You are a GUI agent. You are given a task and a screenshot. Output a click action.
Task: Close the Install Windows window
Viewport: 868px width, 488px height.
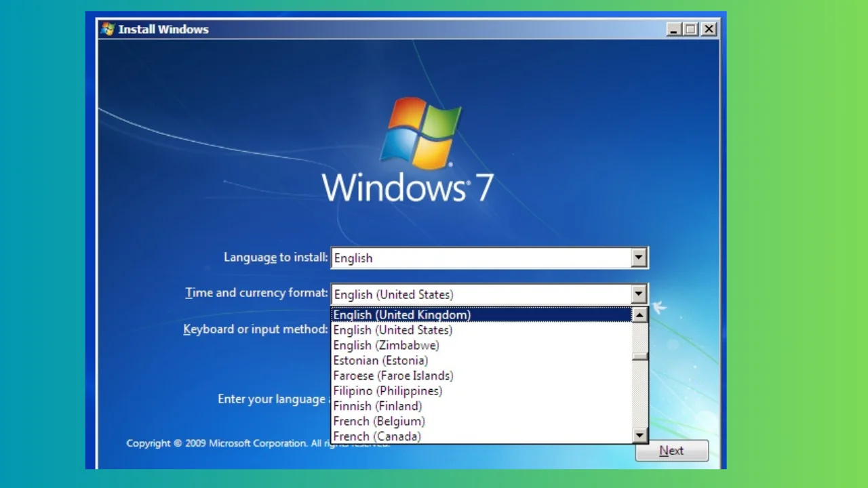tap(709, 29)
